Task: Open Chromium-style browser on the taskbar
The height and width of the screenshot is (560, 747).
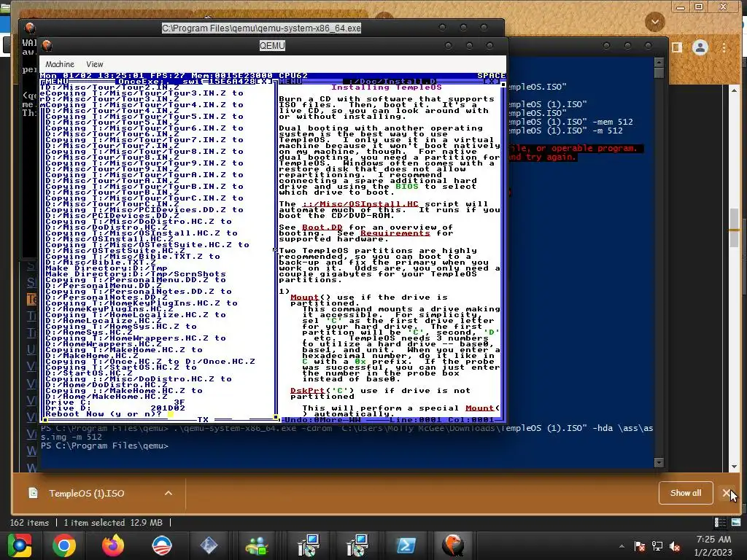Action: click(x=20, y=545)
